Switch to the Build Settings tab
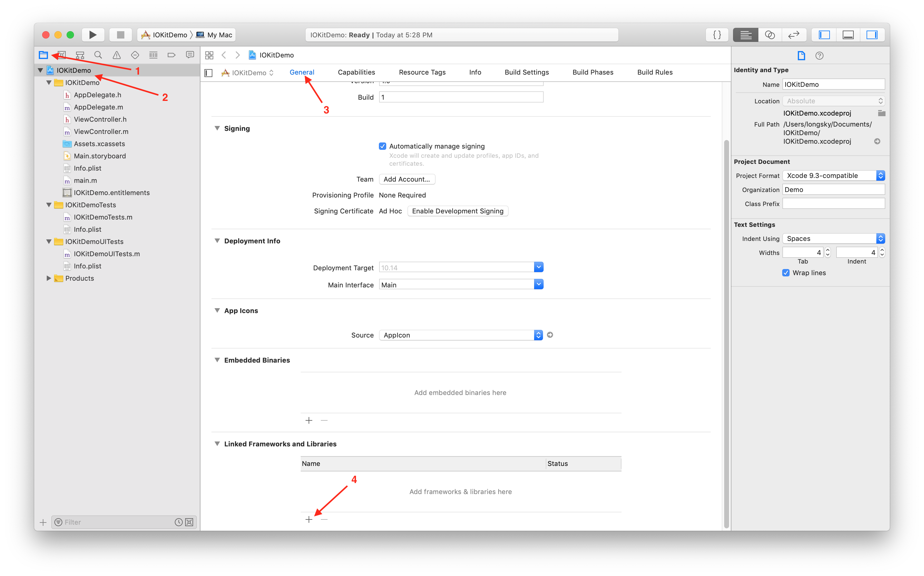 point(526,72)
